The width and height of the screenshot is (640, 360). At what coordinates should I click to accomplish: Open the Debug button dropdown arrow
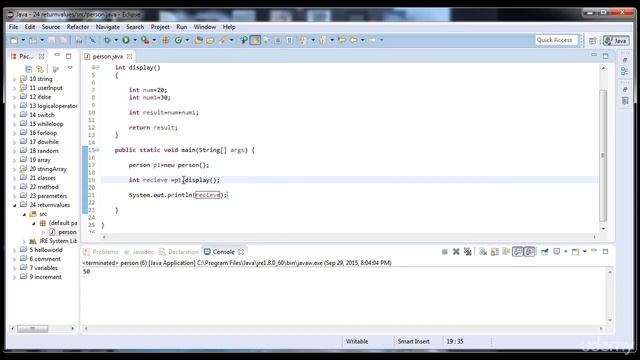pos(116,40)
